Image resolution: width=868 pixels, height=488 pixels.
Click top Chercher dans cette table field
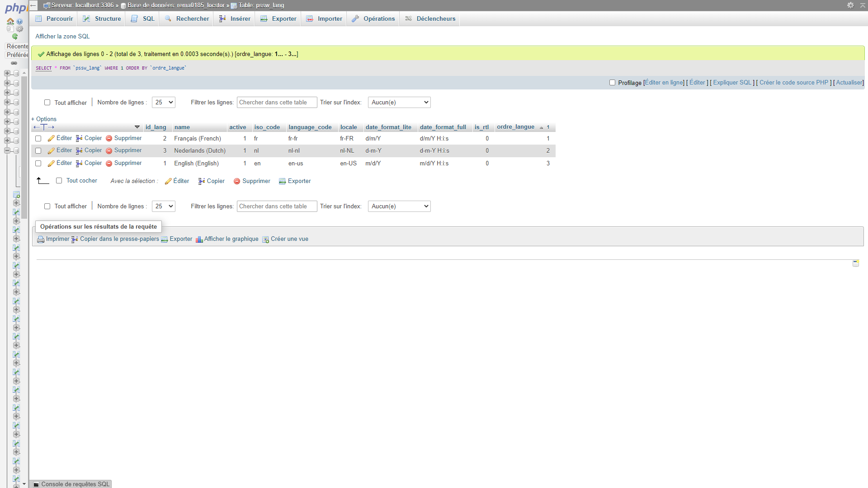click(x=277, y=103)
